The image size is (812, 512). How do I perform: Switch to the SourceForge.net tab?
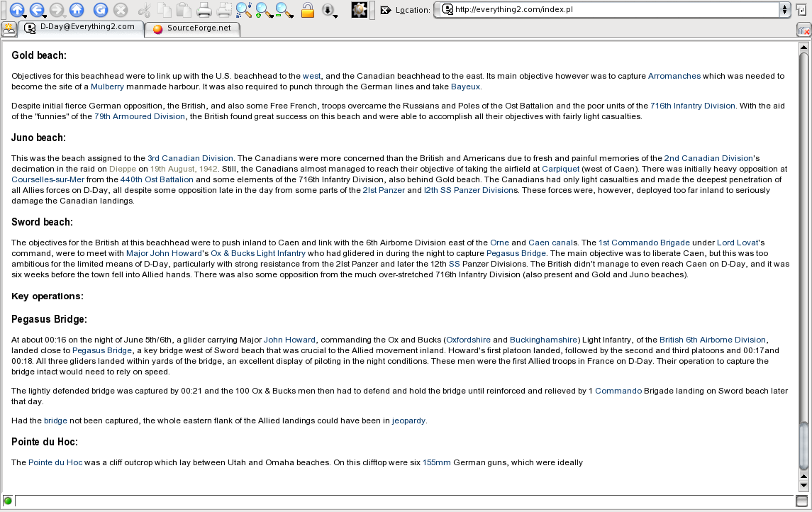(x=192, y=28)
